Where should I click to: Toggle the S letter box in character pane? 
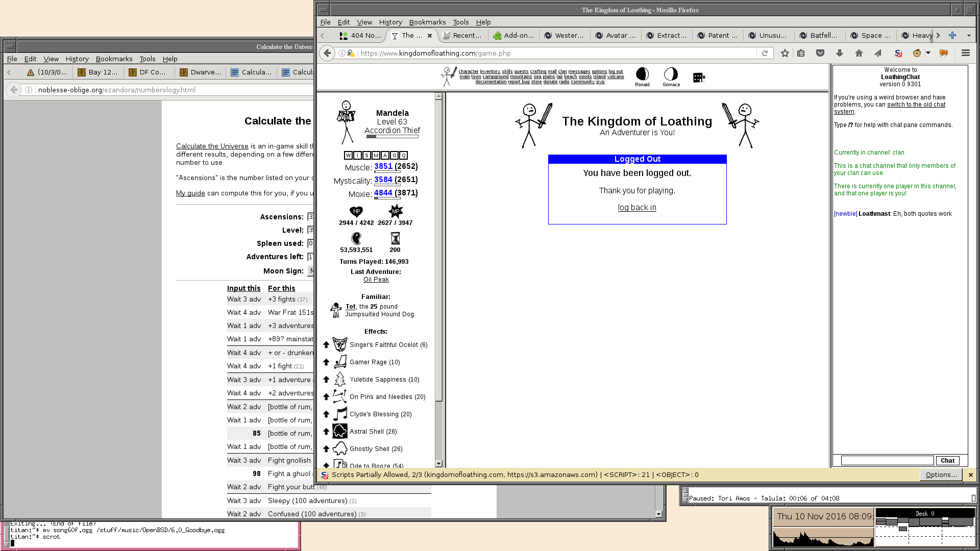tap(366, 155)
